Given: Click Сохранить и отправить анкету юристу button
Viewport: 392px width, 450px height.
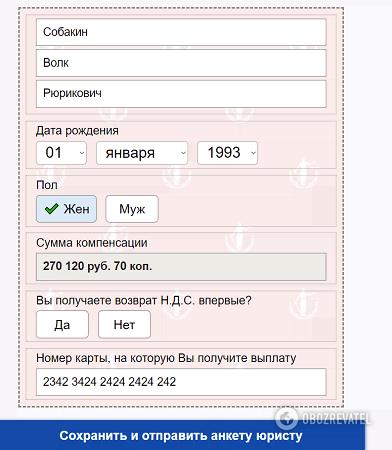Looking at the screenshot, I should (182, 435).
